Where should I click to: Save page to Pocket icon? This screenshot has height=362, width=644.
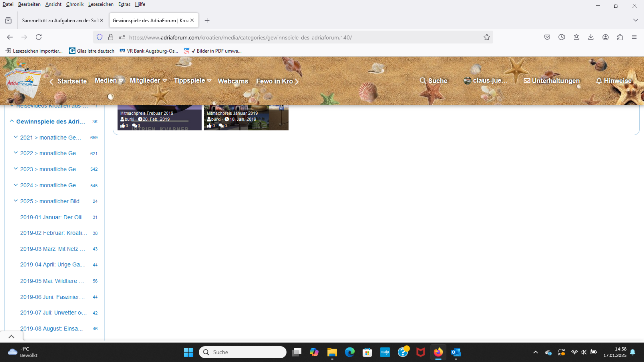[x=547, y=37]
